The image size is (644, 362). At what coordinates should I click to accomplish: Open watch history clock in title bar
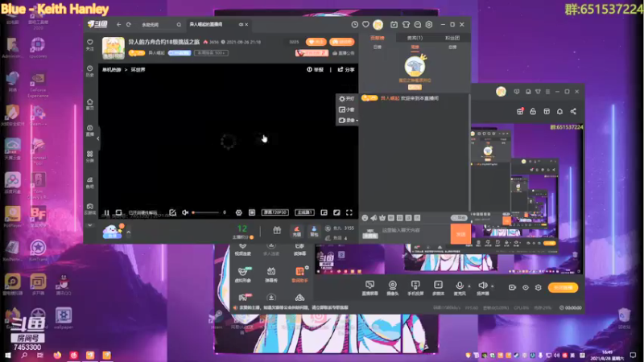point(354,25)
